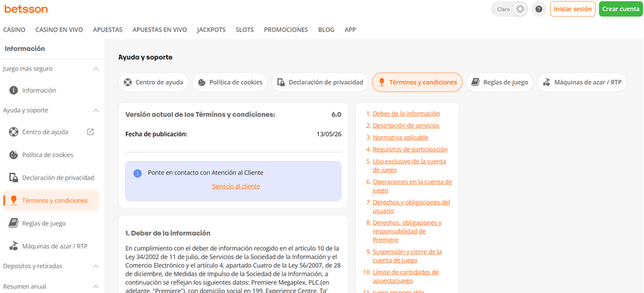Click the Información info icon in sidebar
The image size is (644, 293).
point(14,90)
